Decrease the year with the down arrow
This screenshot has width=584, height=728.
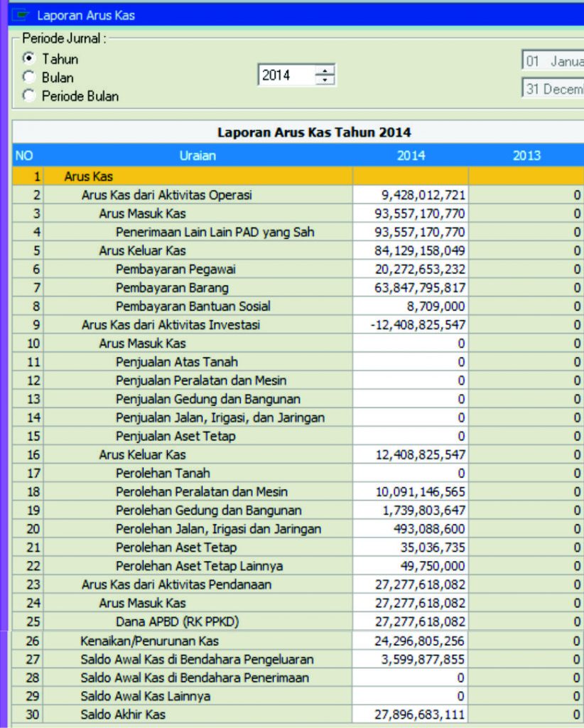click(x=325, y=80)
